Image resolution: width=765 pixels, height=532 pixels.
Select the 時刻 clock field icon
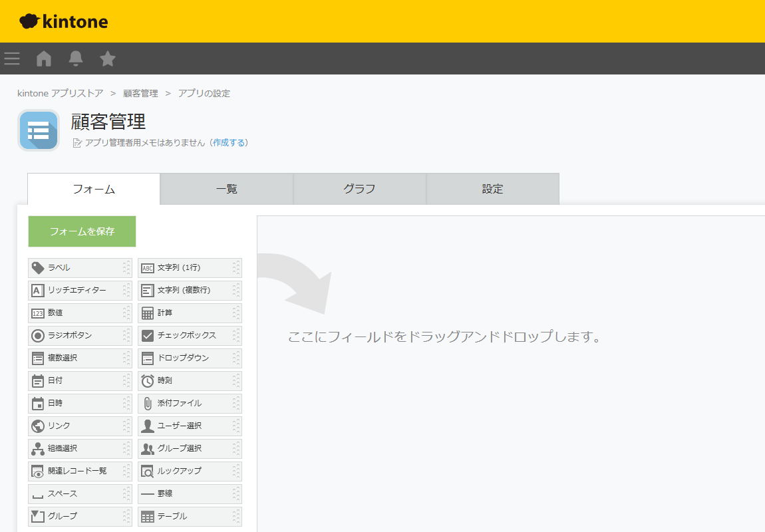pyautogui.click(x=147, y=381)
